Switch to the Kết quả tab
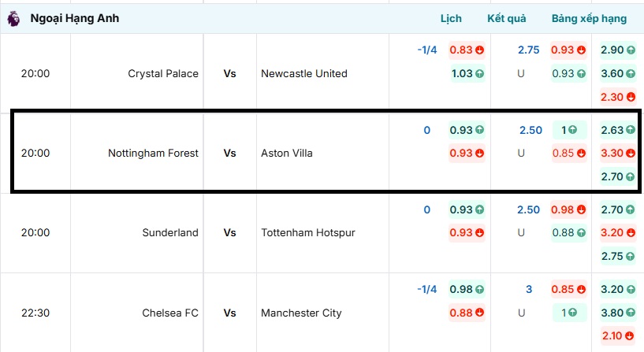 tap(506, 18)
